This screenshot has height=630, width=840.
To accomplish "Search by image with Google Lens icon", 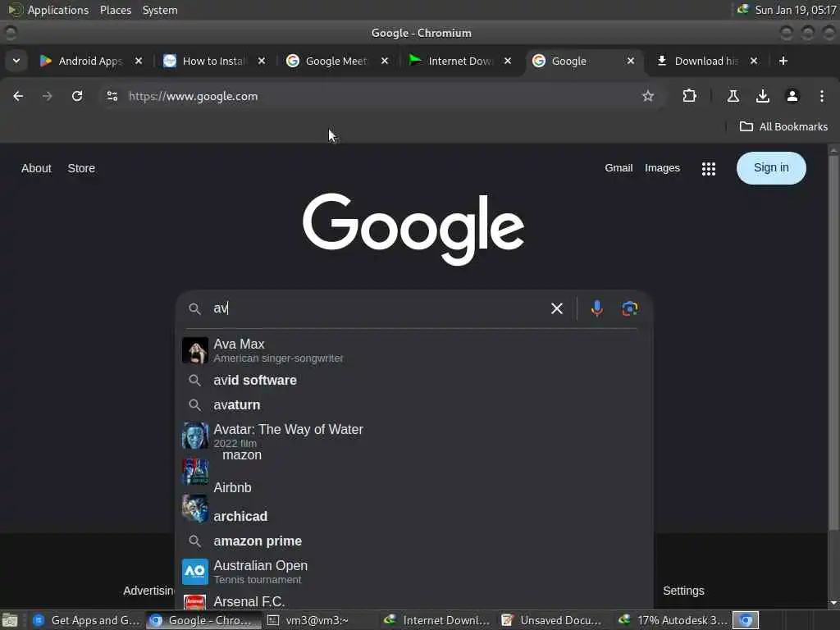I will click(x=629, y=308).
